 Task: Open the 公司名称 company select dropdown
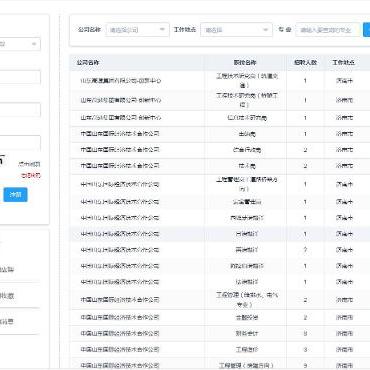[x=137, y=30]
